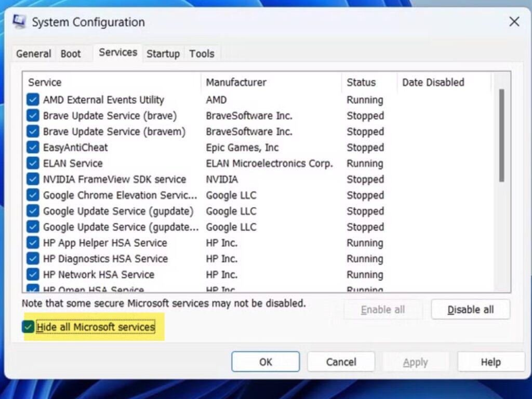Open the Boot tab
The image size is (532, 399).
71,54
